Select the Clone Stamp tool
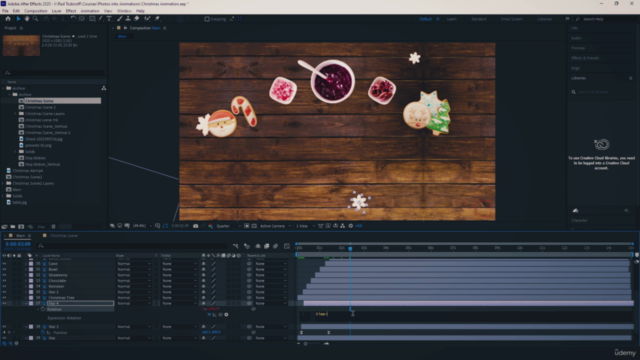 pos(128,19)
